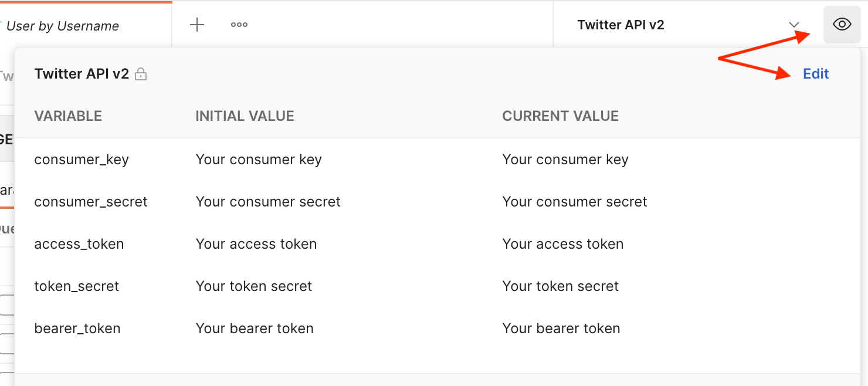868x386 pixels.
Task: Click the lock icon beside Twitter API v2
Action: tap(141, 75)
